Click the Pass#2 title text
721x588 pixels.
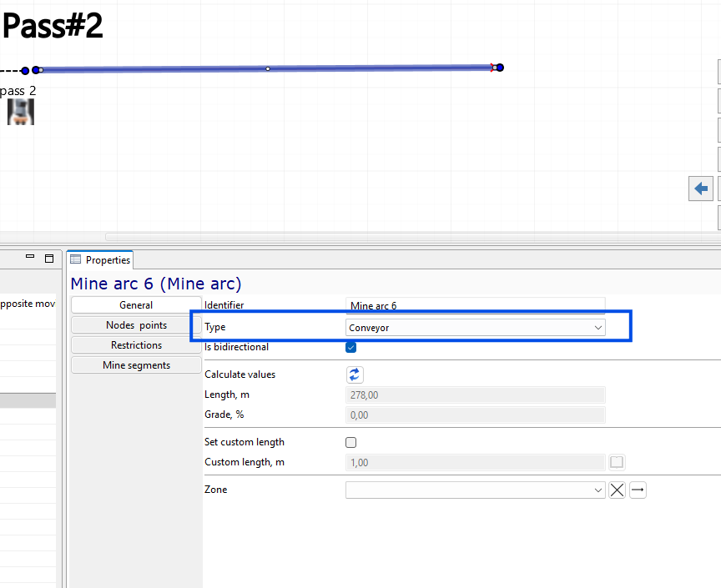pyautogui.click(x=53, y=26)
